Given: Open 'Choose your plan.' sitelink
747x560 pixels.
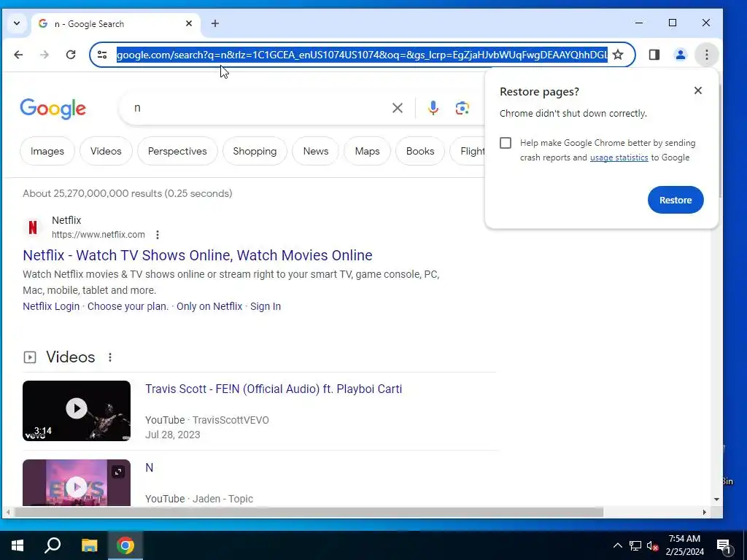Looking at the screenshot, I should [x=128, y=306].
